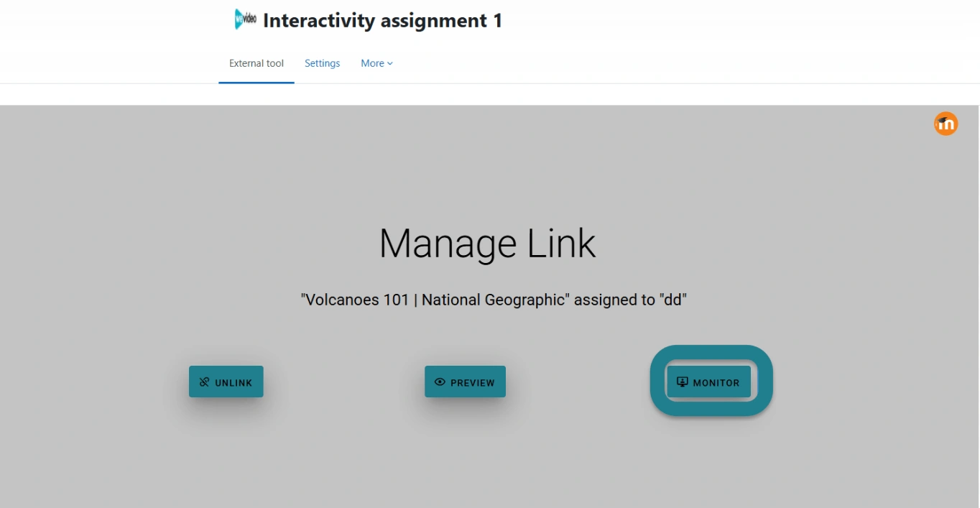Click the Unlink button
980x508 pixels.
[226, 382]
